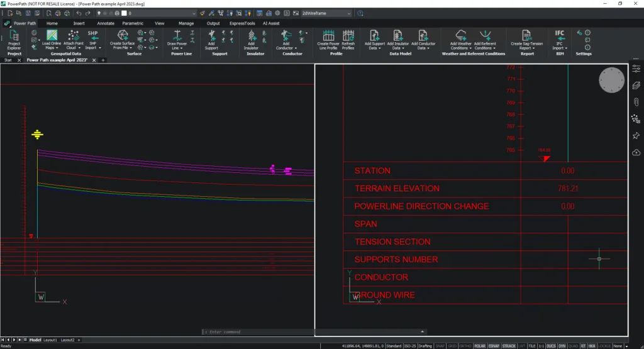Expand the IFC Import dropdown arrow
Image resolution: width=644 pixels, height=349 pixels.
[566, 48]
